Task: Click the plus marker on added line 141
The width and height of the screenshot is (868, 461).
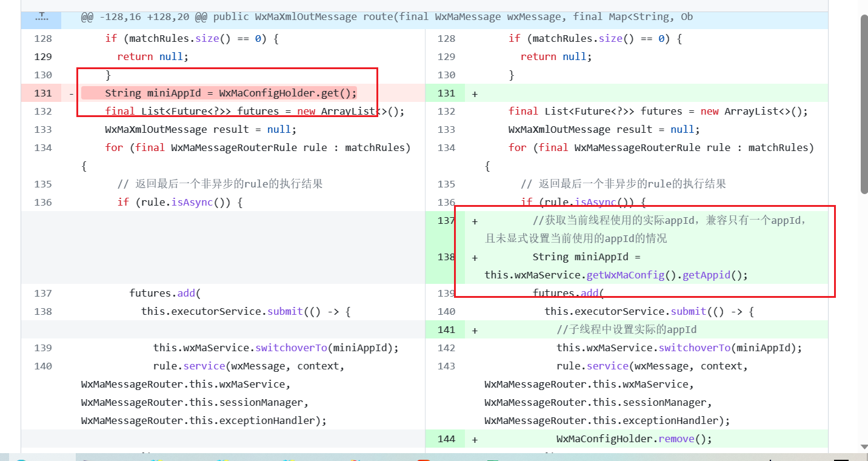Action: coord(475,330)
